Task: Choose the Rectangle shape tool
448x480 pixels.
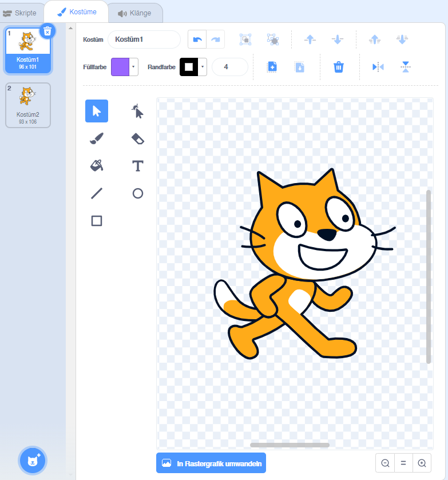Action: click(x=97, y=221)
